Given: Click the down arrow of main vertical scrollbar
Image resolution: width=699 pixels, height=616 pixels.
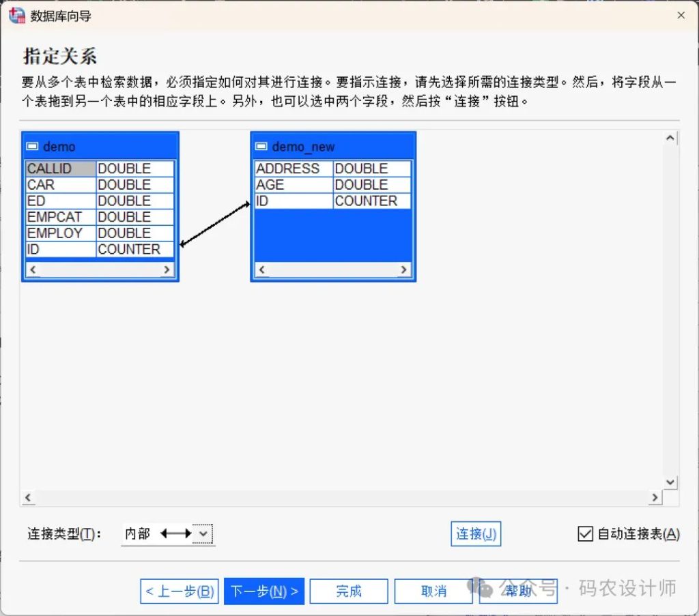Looking at the screenshot, I should tap(670, 482).
